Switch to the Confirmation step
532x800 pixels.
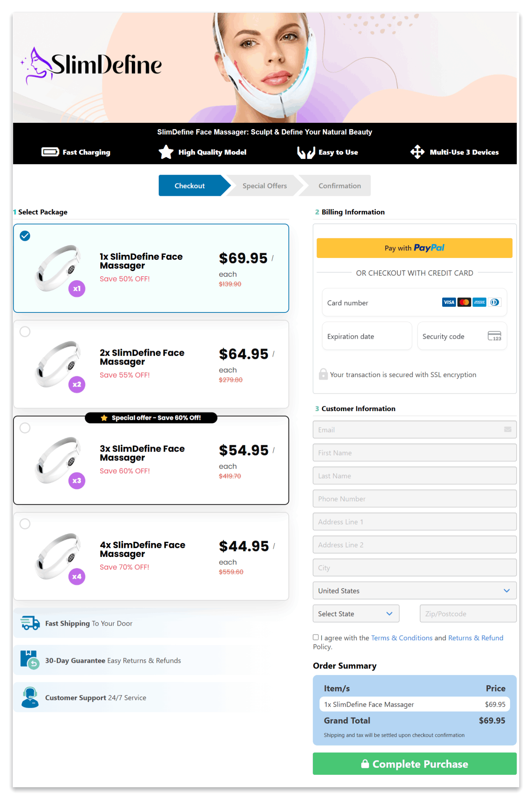(x=339, y=186)
